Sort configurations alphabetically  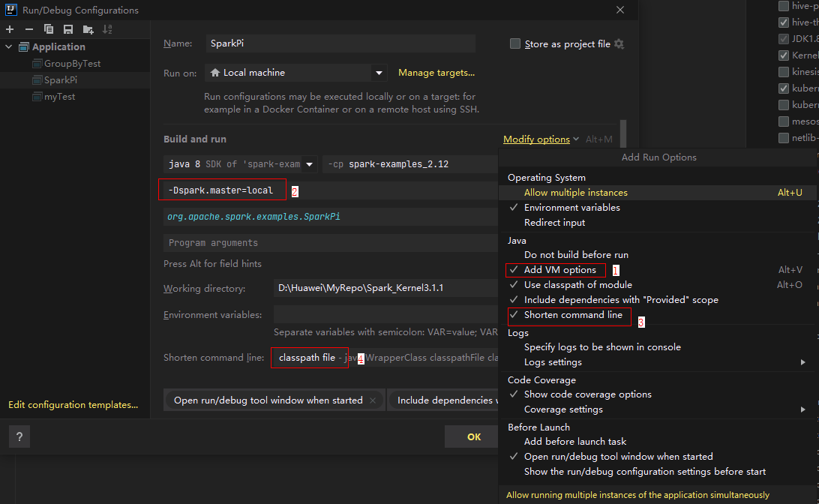pyautogui.click(x=107, y=29)
